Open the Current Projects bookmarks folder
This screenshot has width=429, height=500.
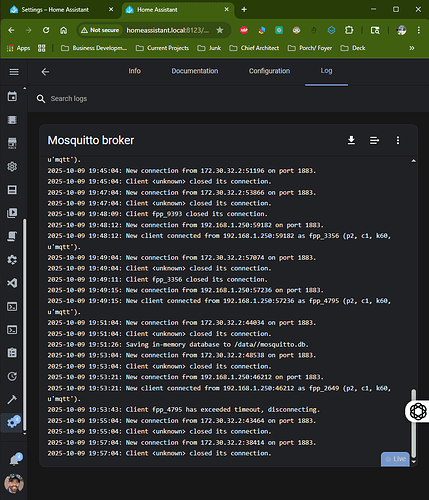point(162,48)
